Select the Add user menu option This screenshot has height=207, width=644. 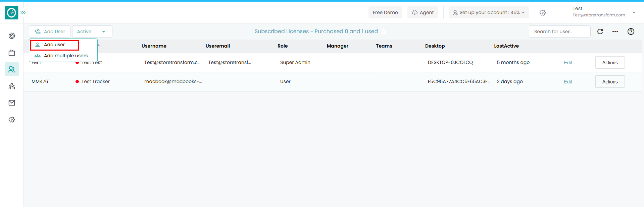coord(54,45)
